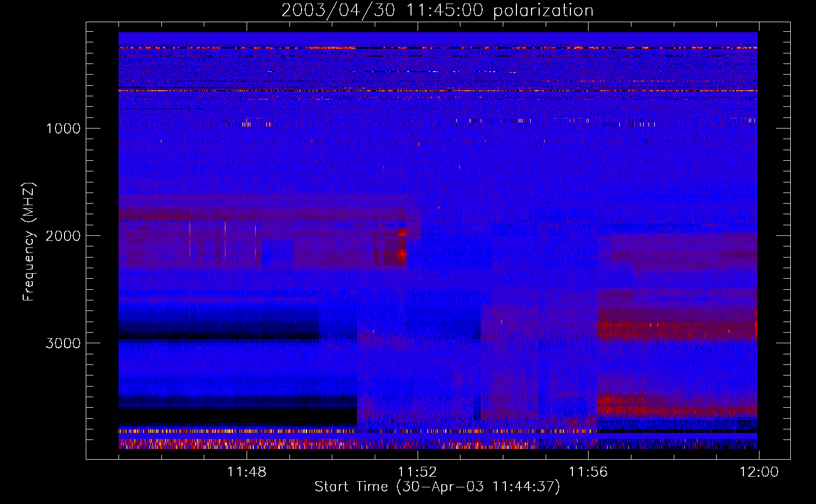Image resolution: width=816 pixels, height=504 pixels.
Task: Click the plot title "2003/04/30 11:45:00 polarization"
Action: pos(437,10)
